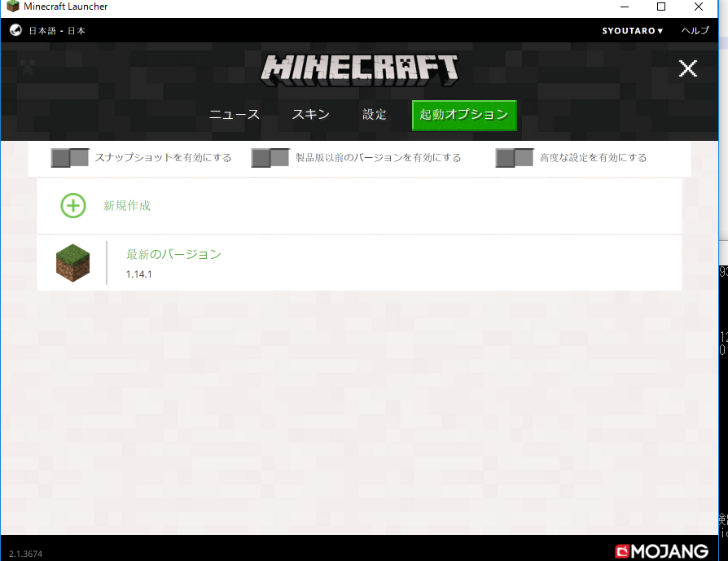Switch to the ニュース tab
728x561 pixels.
235,115
